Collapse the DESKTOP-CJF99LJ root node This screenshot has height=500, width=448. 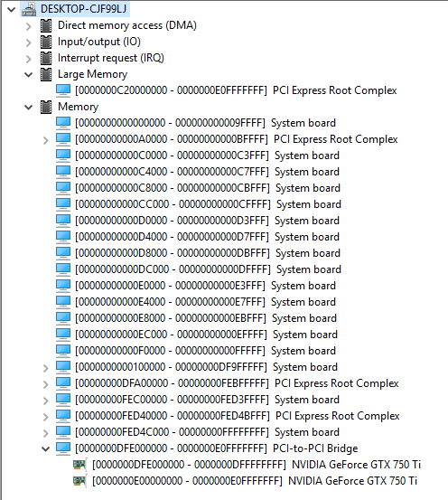pos(12,10)
